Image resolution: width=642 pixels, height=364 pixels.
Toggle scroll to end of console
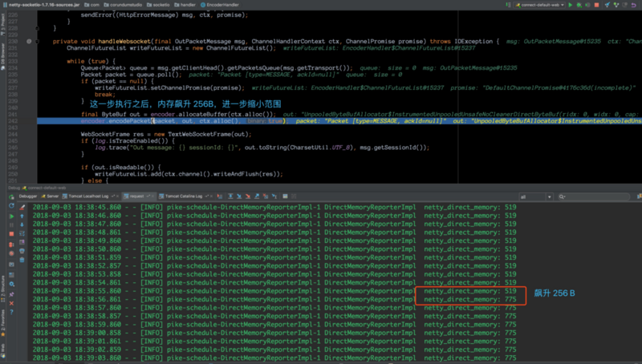coord(22,242)
